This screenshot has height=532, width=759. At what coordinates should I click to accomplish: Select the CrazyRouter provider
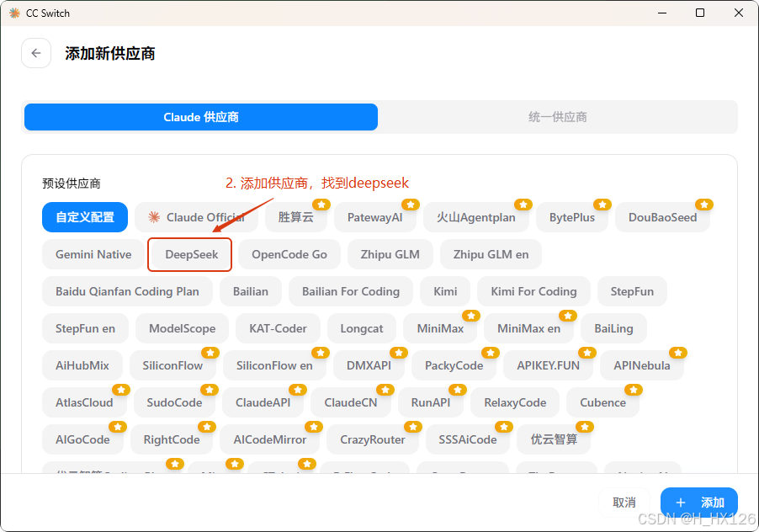point(373,439)
